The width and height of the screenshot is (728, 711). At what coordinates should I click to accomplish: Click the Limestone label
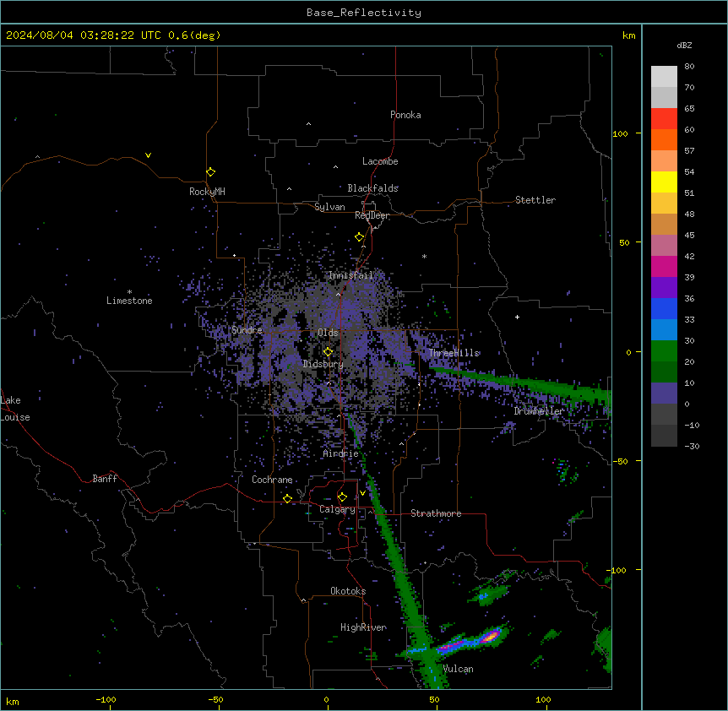point(129,301)
